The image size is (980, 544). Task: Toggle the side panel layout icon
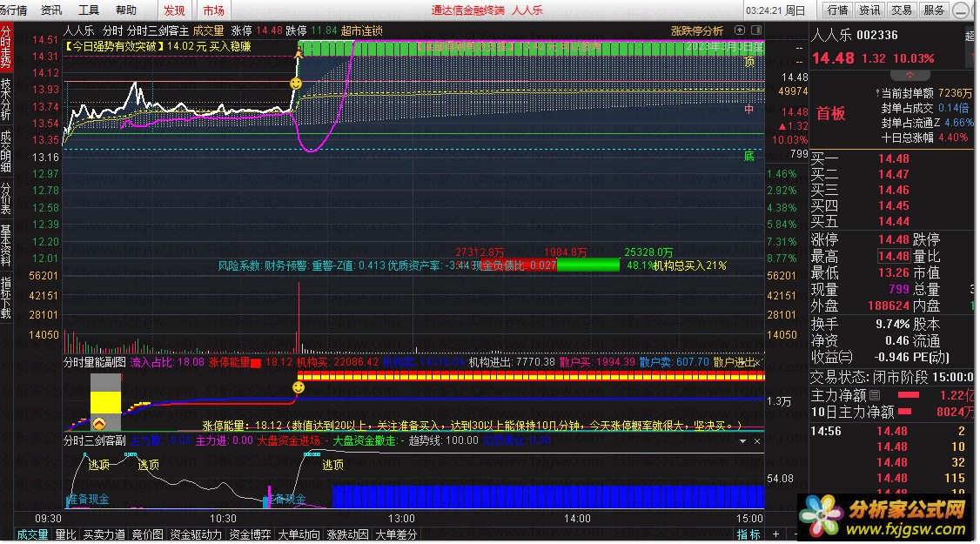[755, 30]
